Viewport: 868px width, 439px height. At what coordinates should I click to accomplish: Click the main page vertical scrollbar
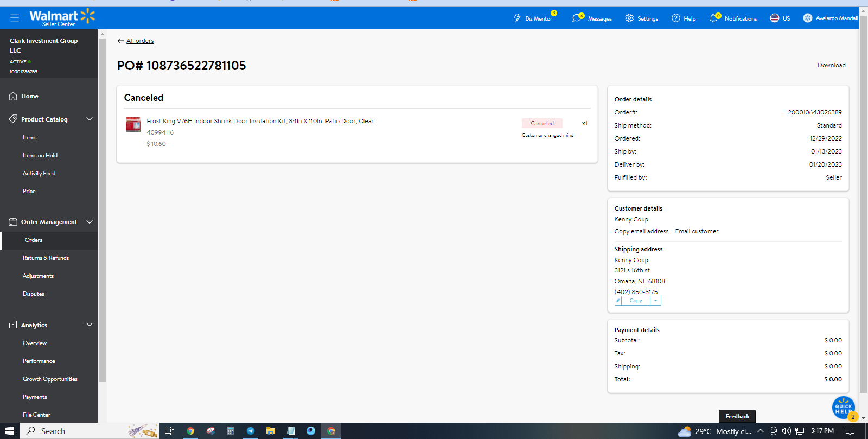point(864,204)
